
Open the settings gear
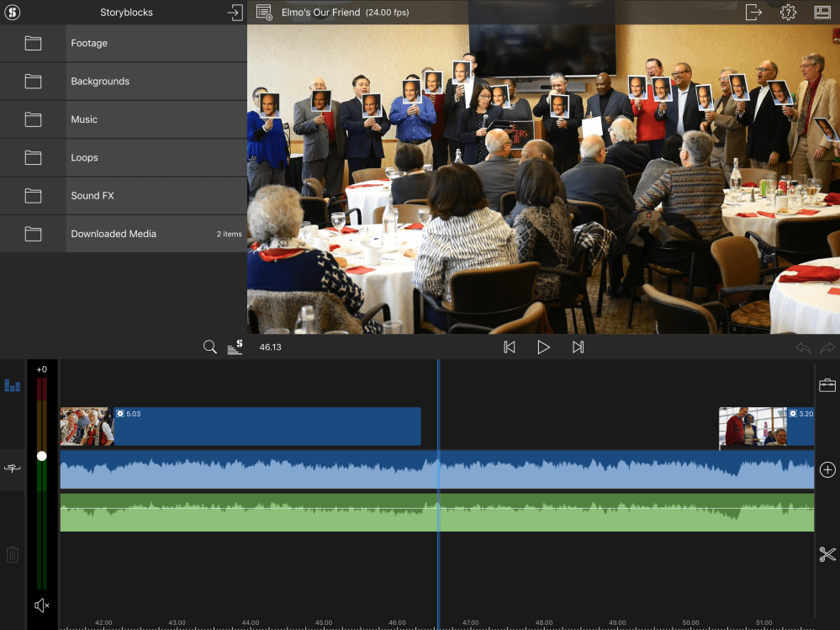[788, 13]
